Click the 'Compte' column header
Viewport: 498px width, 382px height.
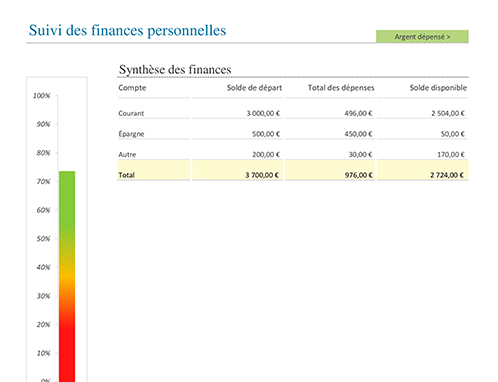click(x=132, y=88)
